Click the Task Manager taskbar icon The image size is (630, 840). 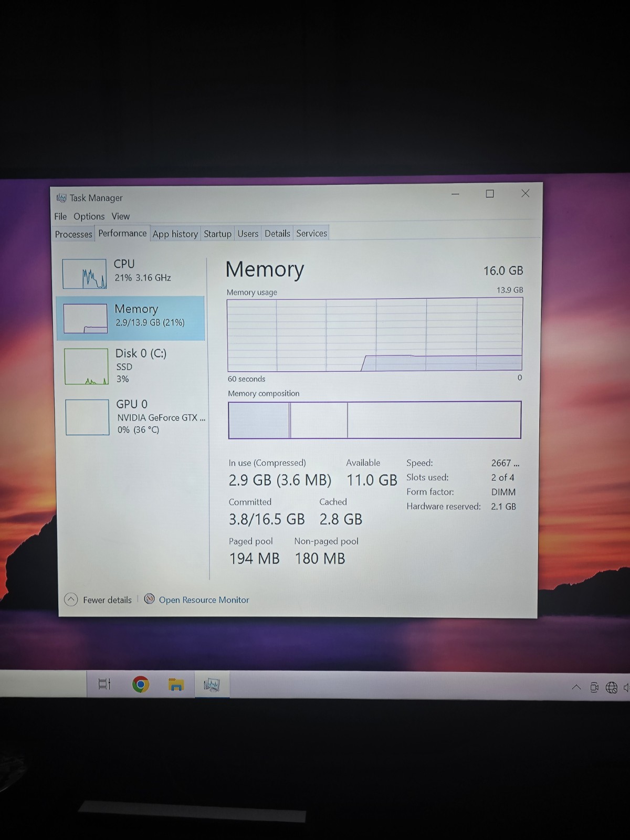coord(212,685)
